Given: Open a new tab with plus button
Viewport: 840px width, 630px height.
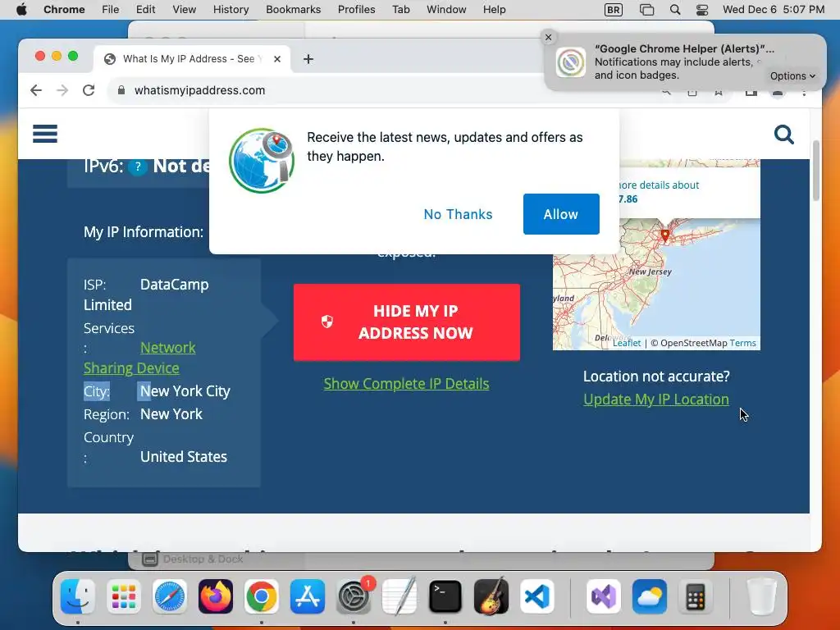Looking at the screenshot, I should (308, 59).
